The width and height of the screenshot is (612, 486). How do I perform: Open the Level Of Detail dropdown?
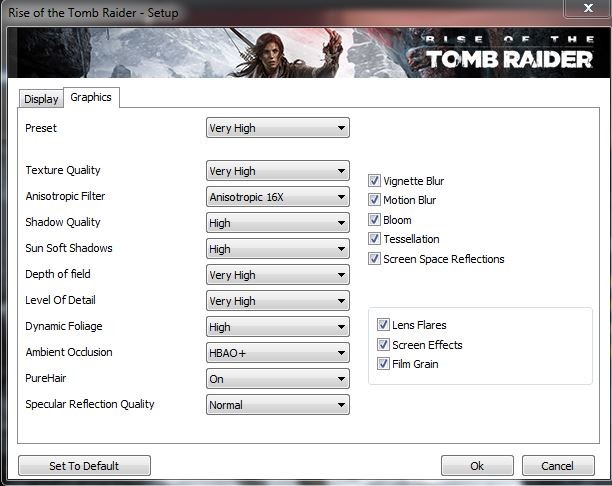coord(277,301)
